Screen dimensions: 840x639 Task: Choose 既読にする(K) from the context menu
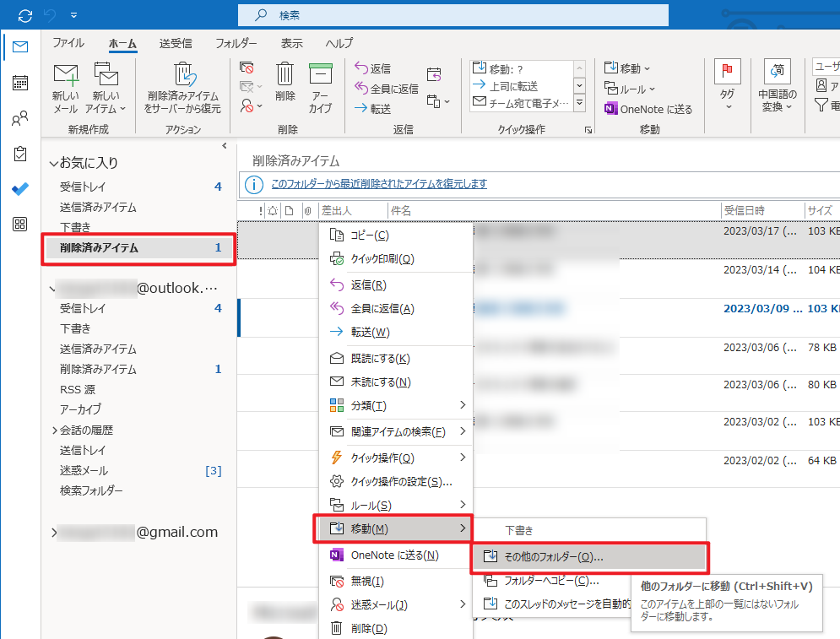(396, 359)
